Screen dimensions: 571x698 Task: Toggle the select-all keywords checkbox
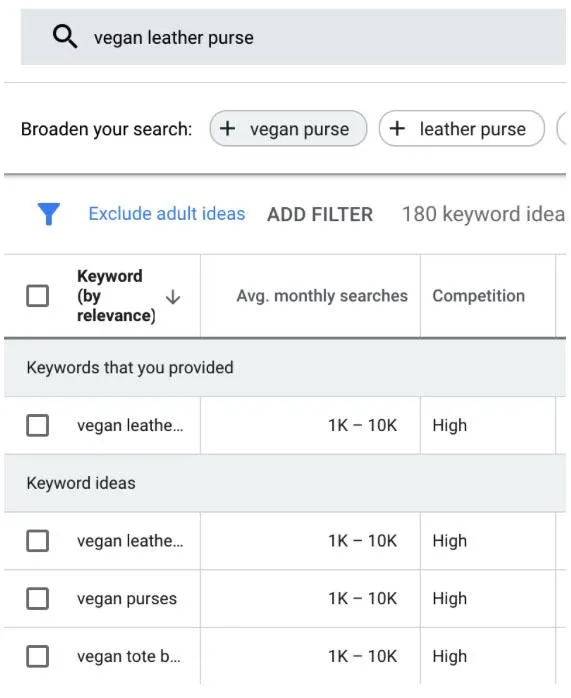click(37, 296)
